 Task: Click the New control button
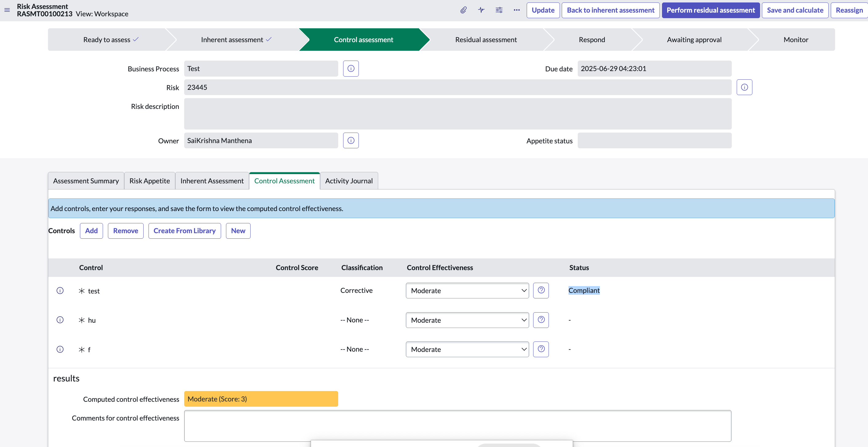click(x=238, y=231)
